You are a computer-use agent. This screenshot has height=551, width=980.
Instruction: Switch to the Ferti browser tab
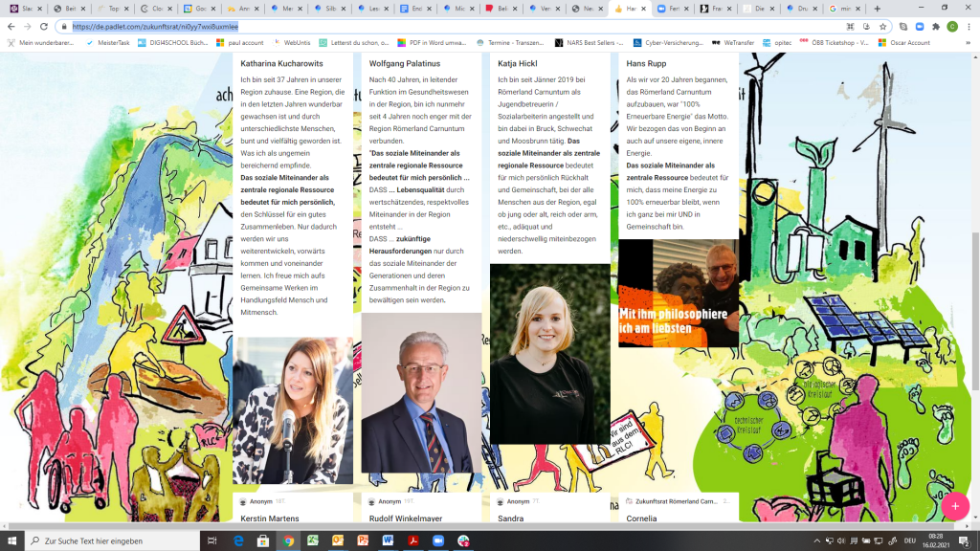[x=674, y=9]
